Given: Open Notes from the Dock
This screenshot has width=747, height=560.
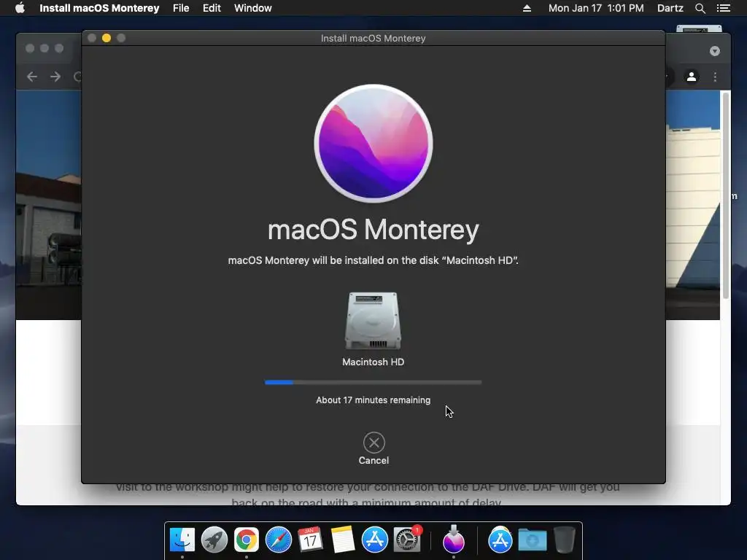Looking at the screenshot, I should point(343,540).
